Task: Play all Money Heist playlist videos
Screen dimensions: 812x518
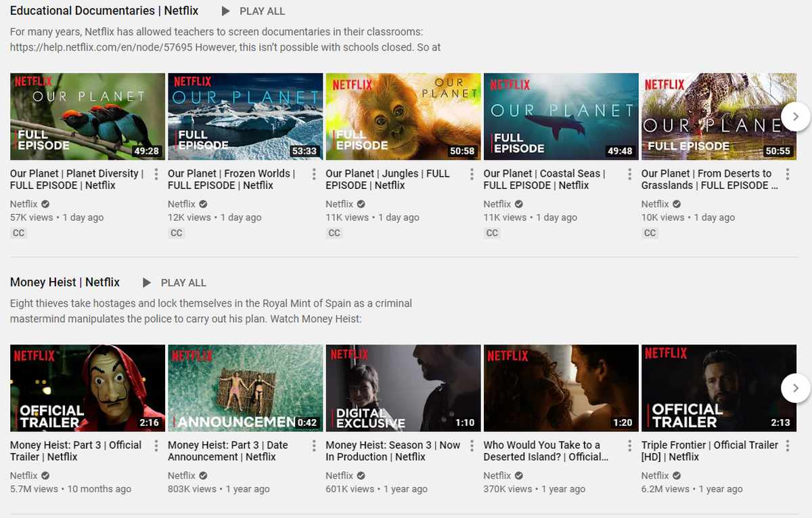Action: pyautogui.click(x=174, y=283)
